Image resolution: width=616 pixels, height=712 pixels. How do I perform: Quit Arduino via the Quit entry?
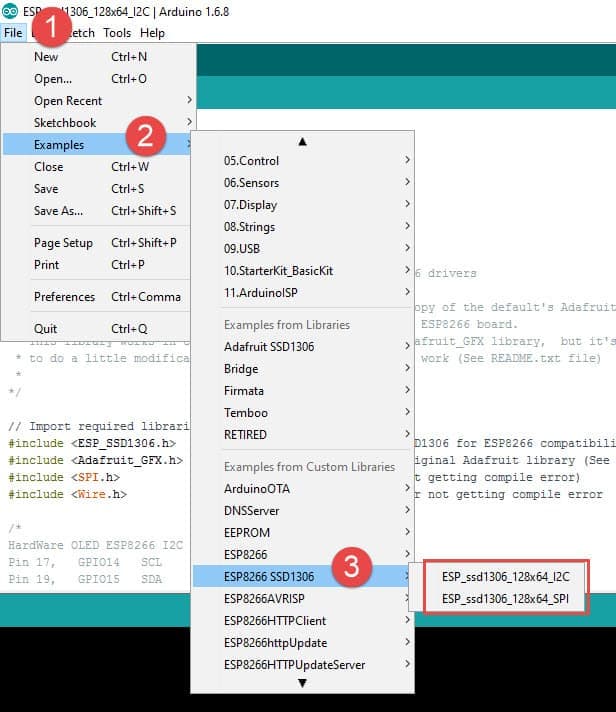pyautogui.click(x=46, y=329)
